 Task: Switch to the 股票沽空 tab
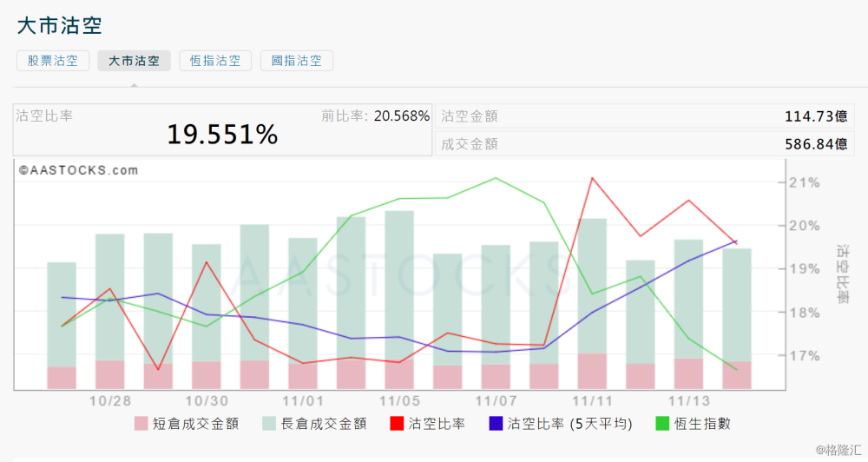53,61
